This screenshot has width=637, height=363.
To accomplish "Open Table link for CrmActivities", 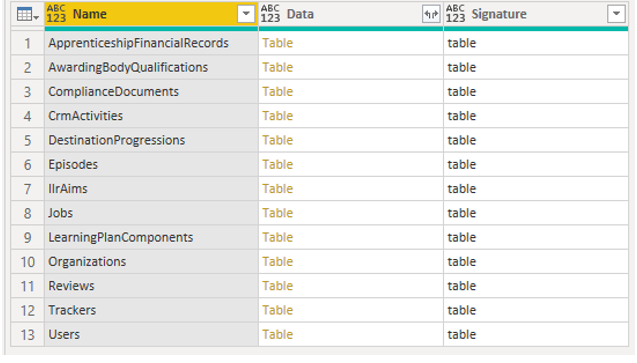I will (x=277, y=116).
